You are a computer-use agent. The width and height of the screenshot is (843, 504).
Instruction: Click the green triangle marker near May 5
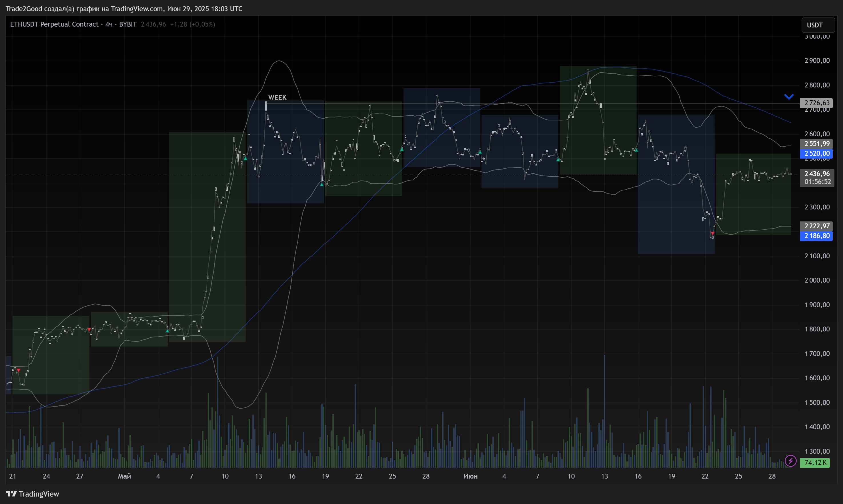coord(167,331)
